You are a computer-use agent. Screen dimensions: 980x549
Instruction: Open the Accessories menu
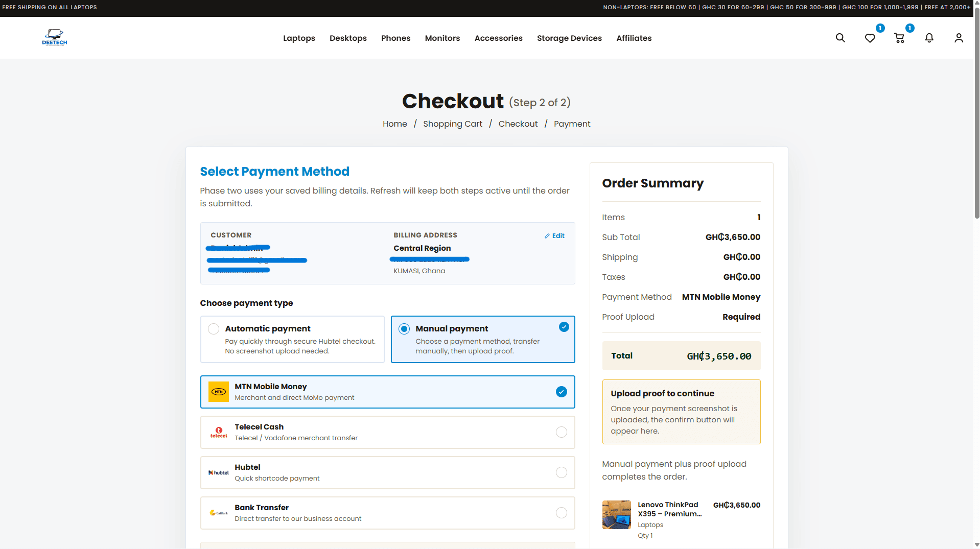pyautogui.click(x=498, y=38)
